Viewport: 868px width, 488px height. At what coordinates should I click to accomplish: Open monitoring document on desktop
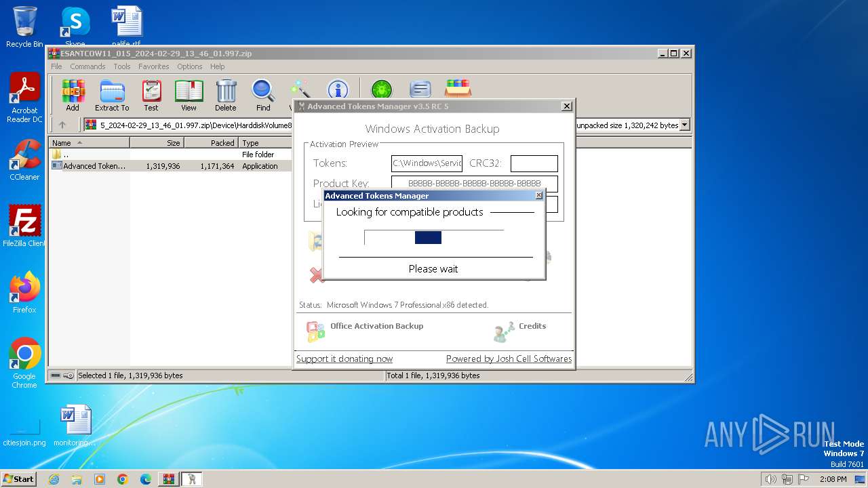point(75,426)
